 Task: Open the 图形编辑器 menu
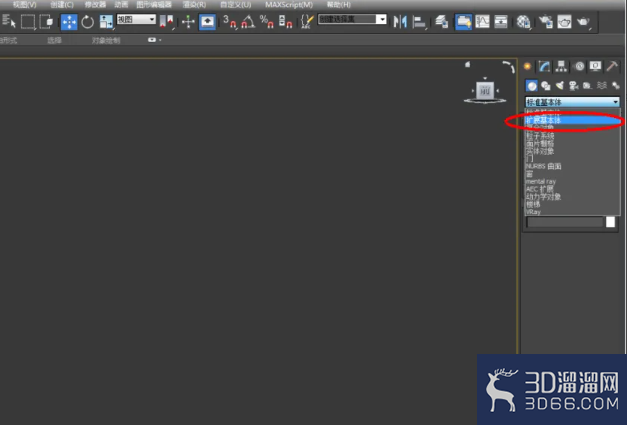[x=154, y=5]
